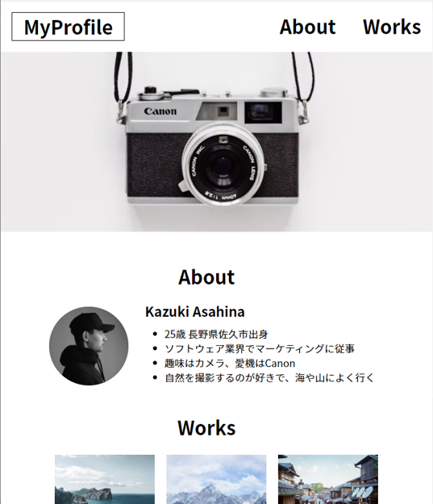Select the About section heading
Viewport: 433px width, 504px height.
tap(206, 277)
